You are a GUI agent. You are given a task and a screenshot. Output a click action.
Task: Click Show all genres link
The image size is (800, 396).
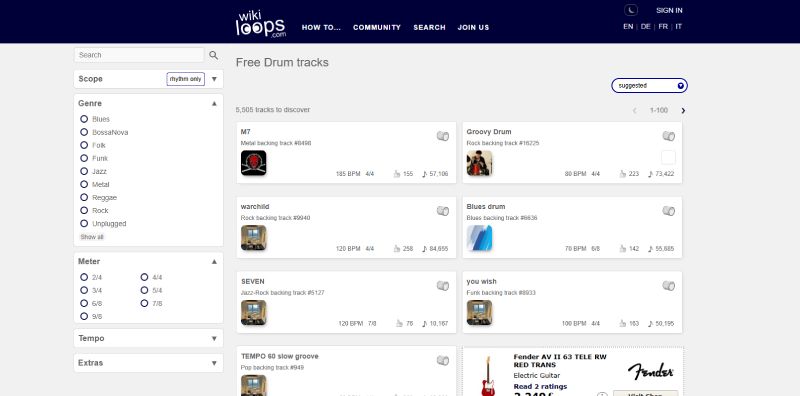click(92, 237)
